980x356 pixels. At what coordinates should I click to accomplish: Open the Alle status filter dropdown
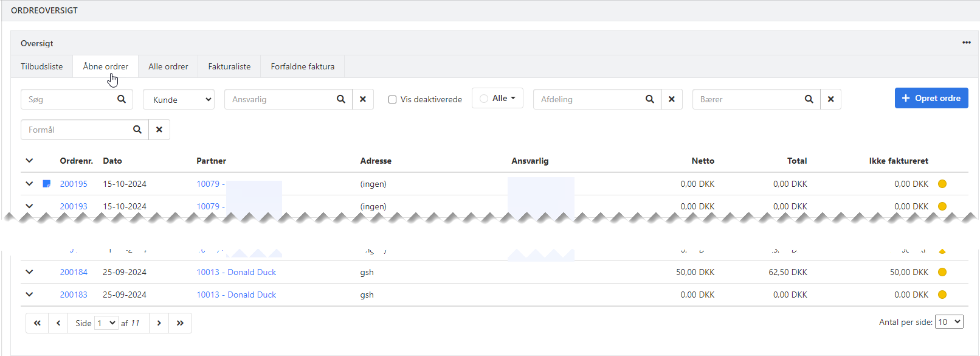(x=497, y=99)
